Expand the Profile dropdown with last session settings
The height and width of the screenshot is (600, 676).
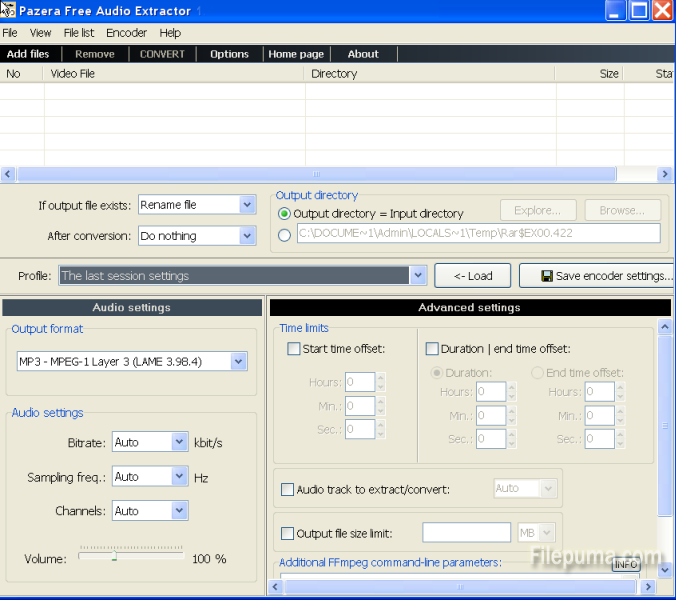click(x=418, y=276)
